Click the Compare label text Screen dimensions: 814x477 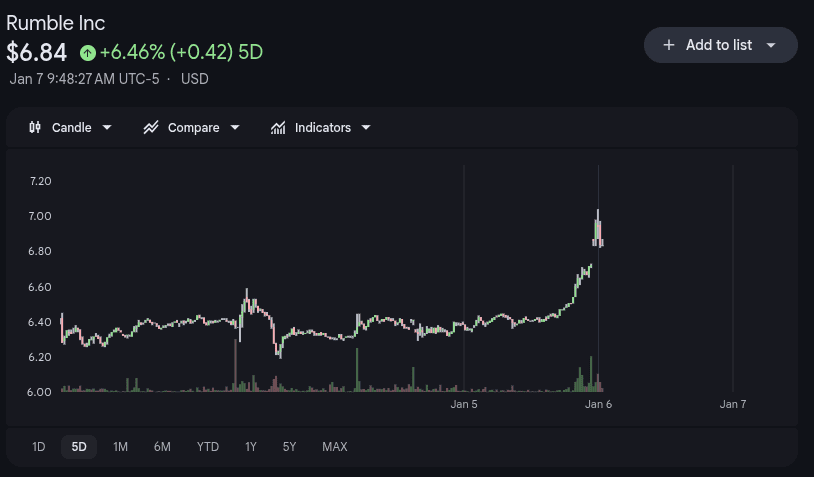(194, 128)
